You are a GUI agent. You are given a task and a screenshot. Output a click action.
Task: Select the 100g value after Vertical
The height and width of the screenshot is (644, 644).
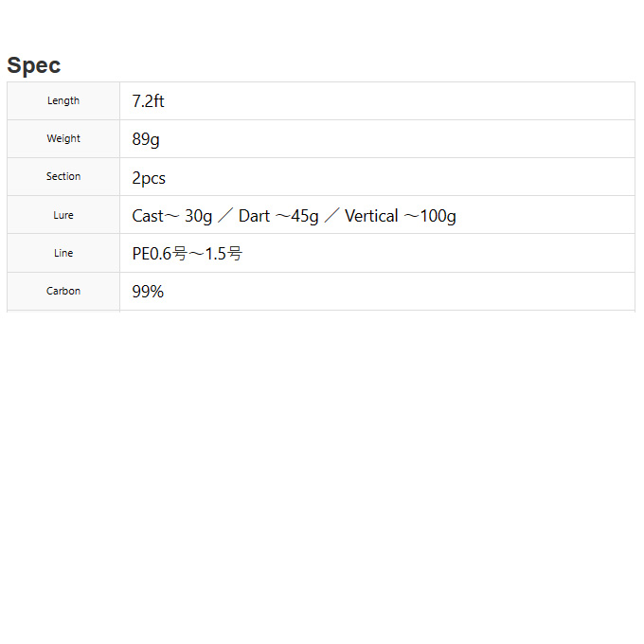(438, 216)
